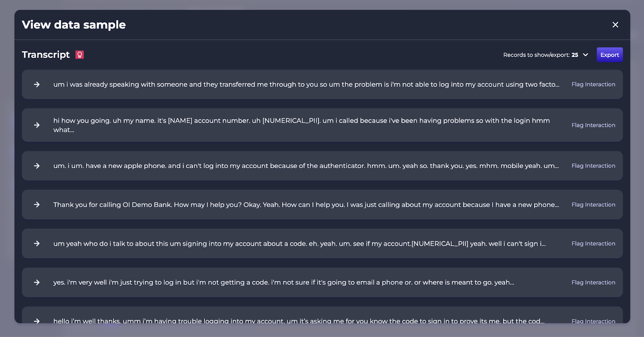Expand arrow for 'um yeah who do i talk to' transcript
The image size is (644, 337).
pyautogui.click(x=37, y=244)
